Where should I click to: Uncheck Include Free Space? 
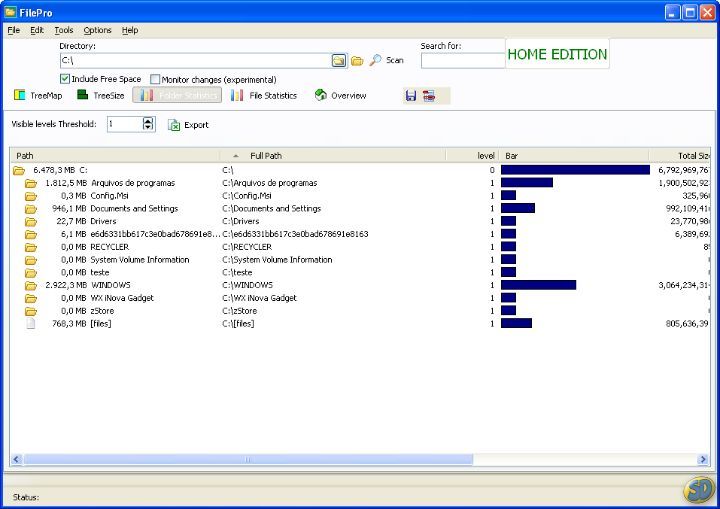click(x=65, y=79)
